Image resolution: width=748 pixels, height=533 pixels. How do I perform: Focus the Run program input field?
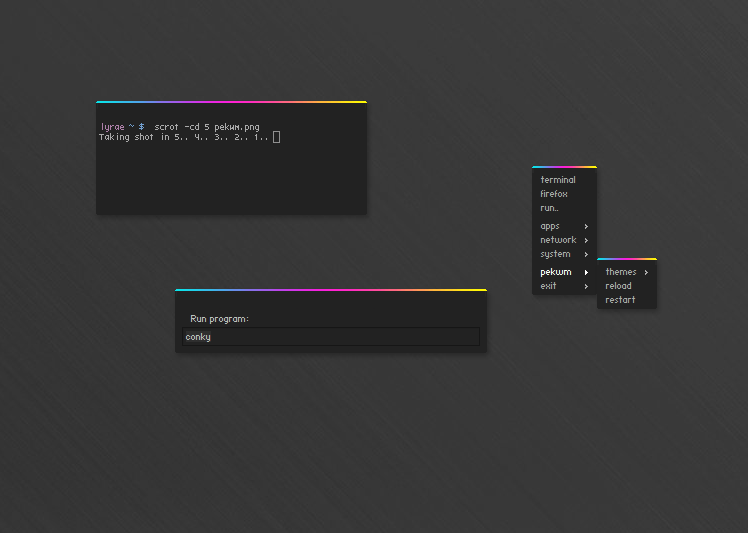[331, 337]
